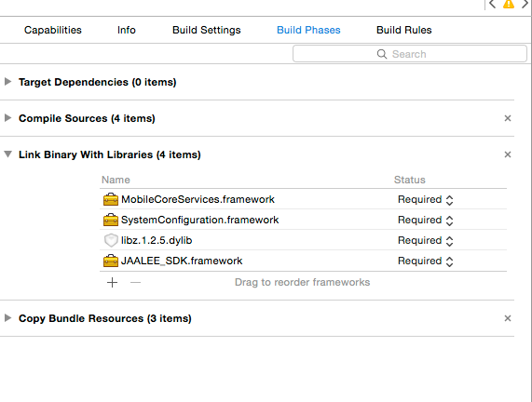532x402 pixels.
Task: Delete the Copy Bundle Resources phase
Action: pos(508,318)
